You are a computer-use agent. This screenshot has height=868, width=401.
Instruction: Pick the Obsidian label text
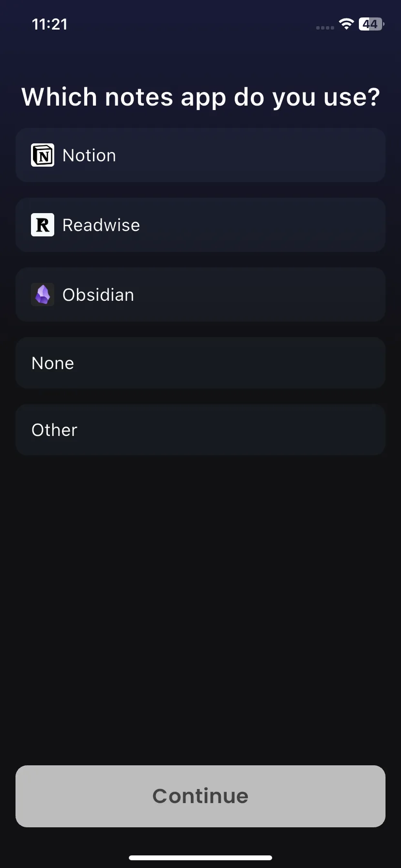(98, 295)
